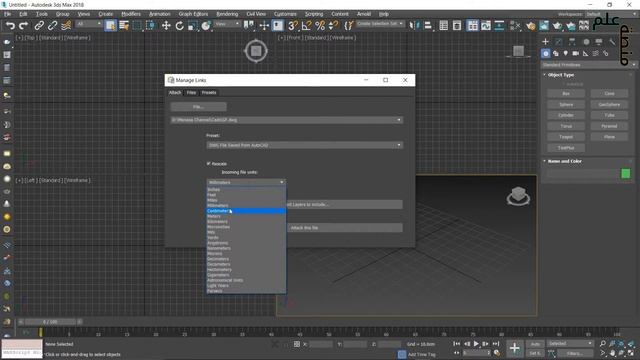The height and width of the screenshot is (360, 640).
Task: Select Meters in the units list
Action: coord(246,216)
